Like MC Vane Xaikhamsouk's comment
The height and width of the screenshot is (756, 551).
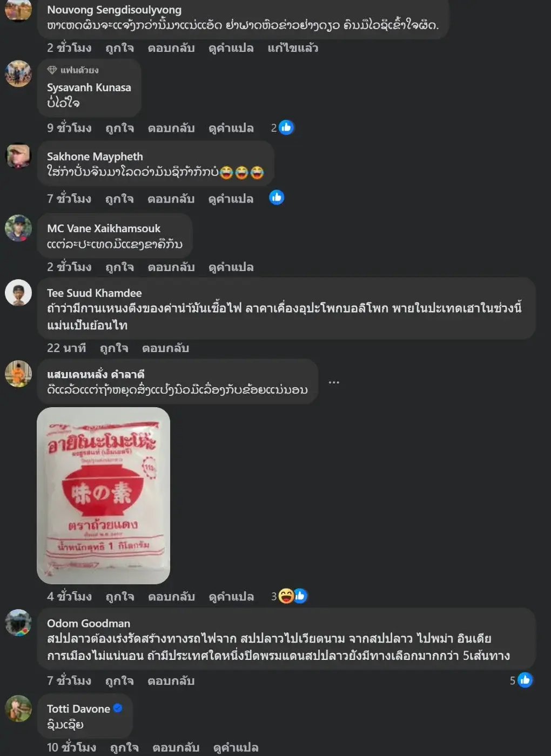tap(119, 267)
